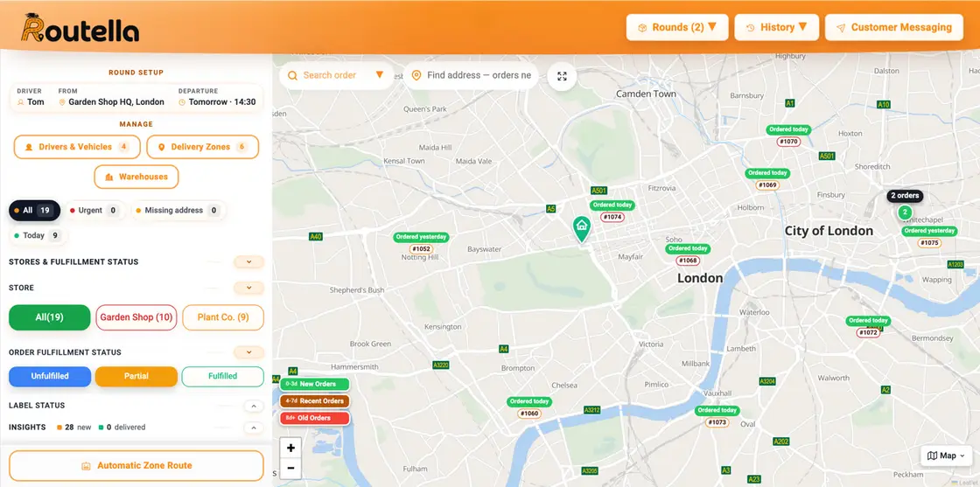Filter by Plant Co. (9)
The height and width of the screenshot is (487, 980).
[223, 317]
